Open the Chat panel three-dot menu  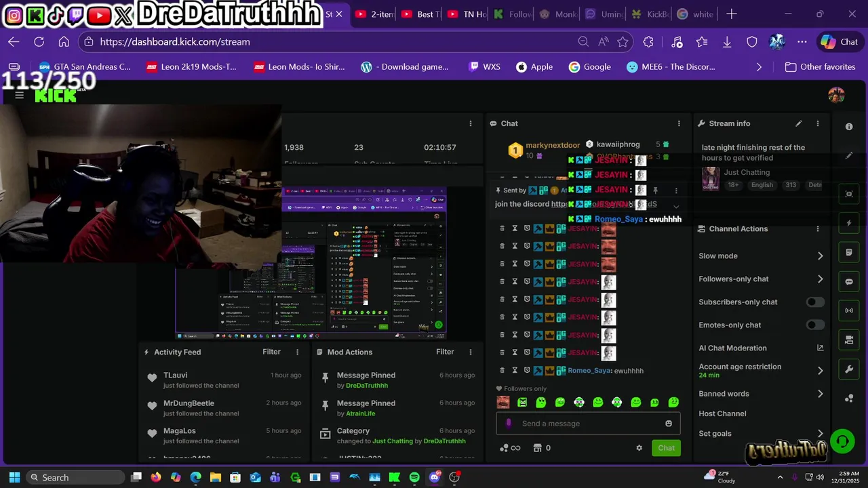679,123
